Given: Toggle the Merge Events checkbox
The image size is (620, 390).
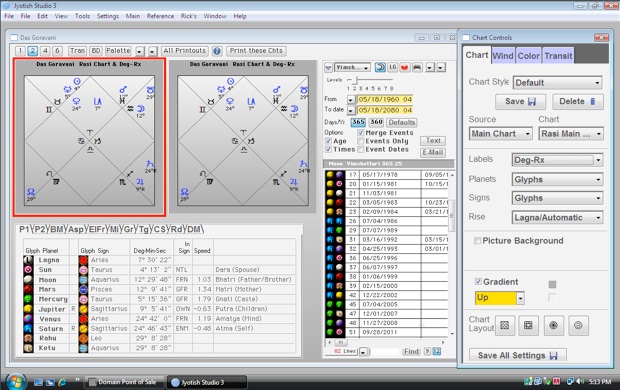Looking at the screenshot, I should click(x=360, y=133).
